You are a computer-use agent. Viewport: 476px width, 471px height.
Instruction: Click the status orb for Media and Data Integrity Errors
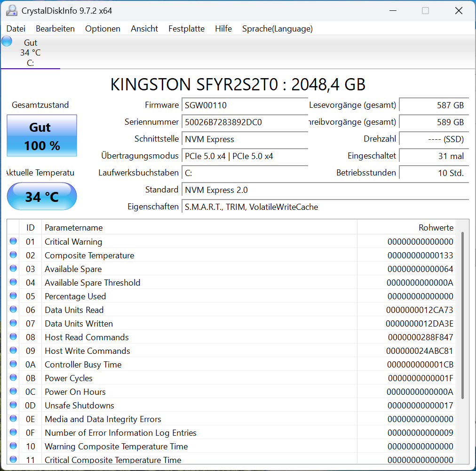point(13,418)
